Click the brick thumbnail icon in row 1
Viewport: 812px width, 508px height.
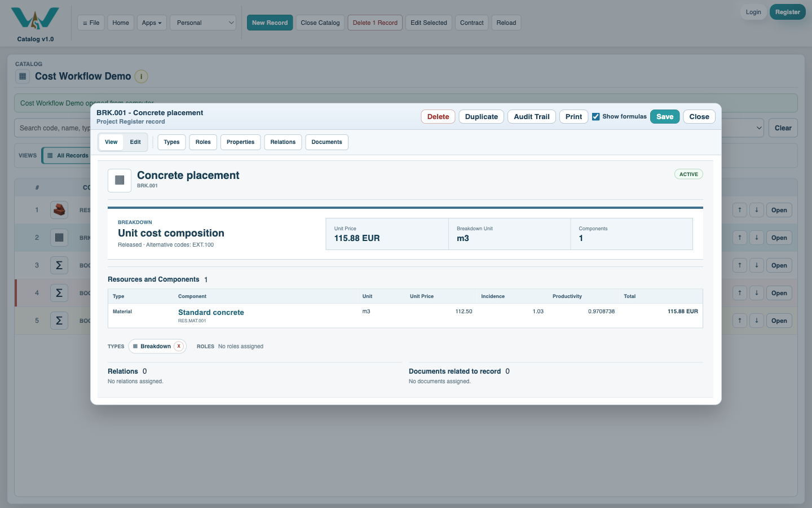click(x=59, y=210)
